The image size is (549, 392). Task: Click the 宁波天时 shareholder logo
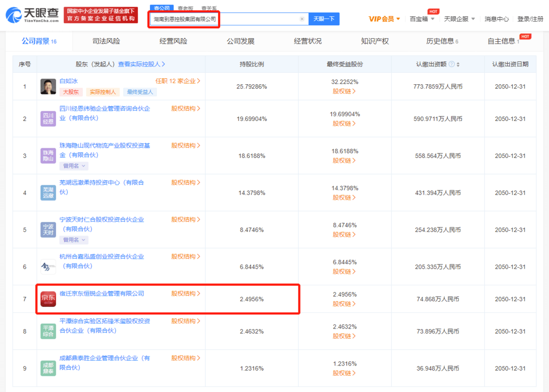[x=48, y=230]
